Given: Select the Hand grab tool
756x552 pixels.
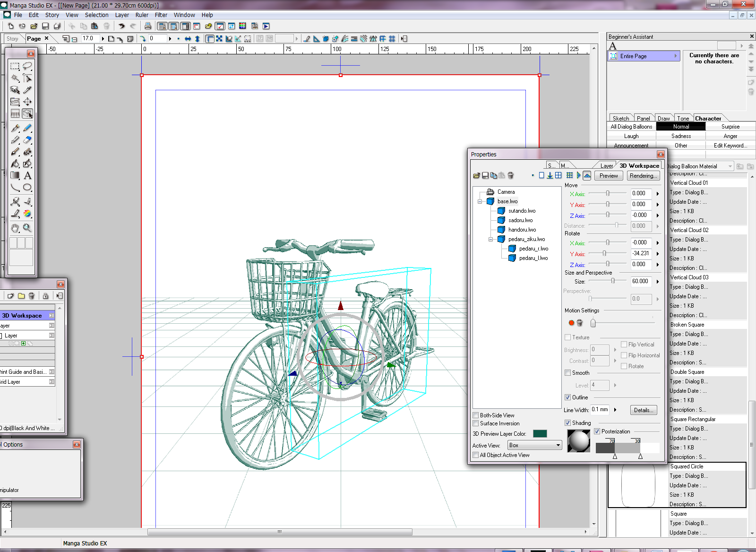Looking at the screenshot, I should pos(15,228).
